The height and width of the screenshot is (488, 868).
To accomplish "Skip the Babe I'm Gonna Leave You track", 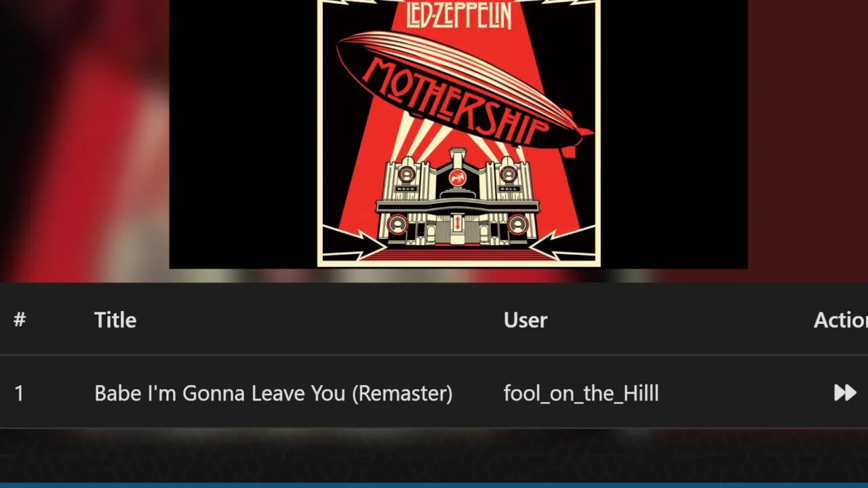I will point(845,392).
